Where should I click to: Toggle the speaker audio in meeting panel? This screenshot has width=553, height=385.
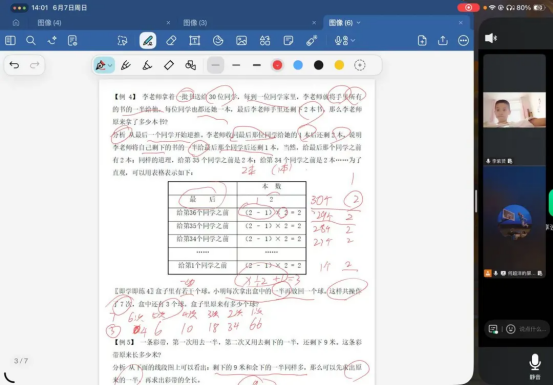[x=491, y=38]
